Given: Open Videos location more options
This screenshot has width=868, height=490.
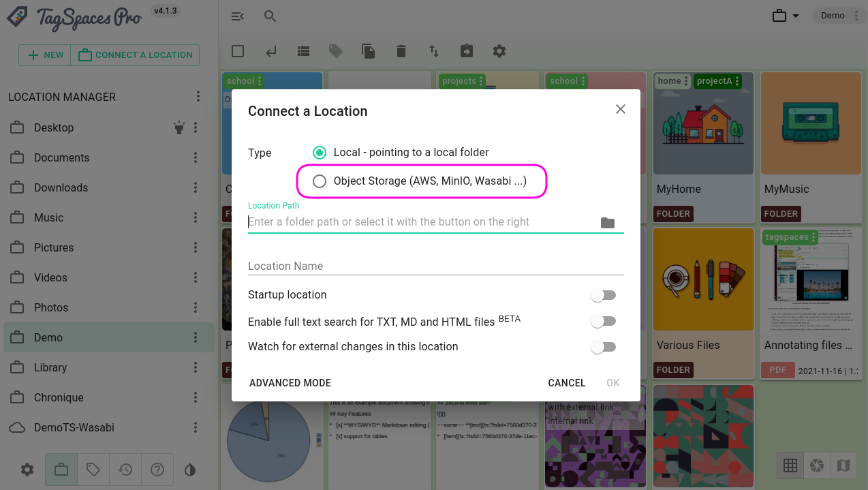Looking at the screenshot, I should (196, 277).
